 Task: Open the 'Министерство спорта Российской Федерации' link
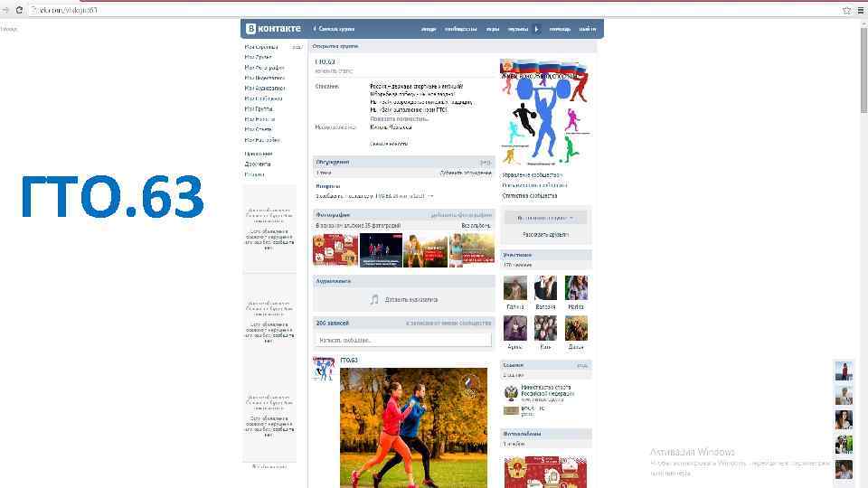click(548, 390)
